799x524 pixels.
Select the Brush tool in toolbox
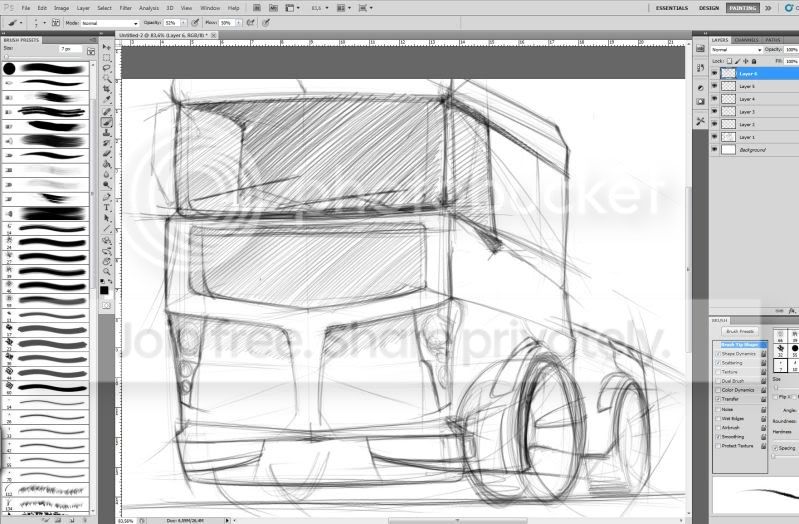(106, 122)
